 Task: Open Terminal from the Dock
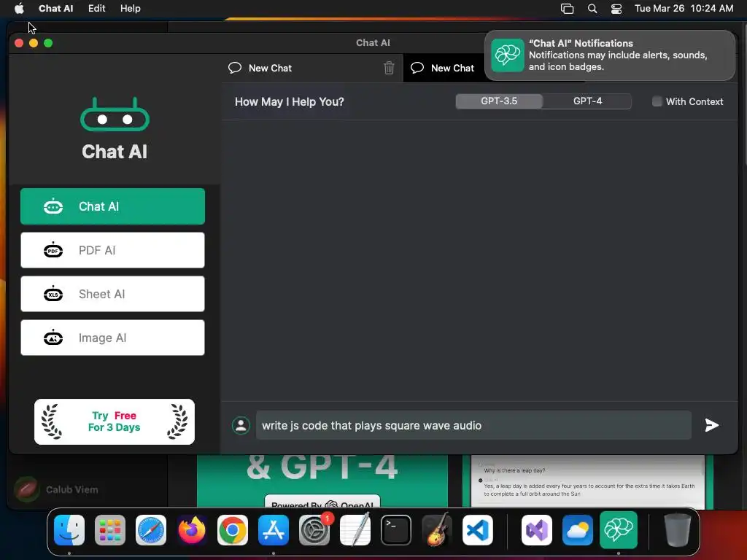[396, 530]
